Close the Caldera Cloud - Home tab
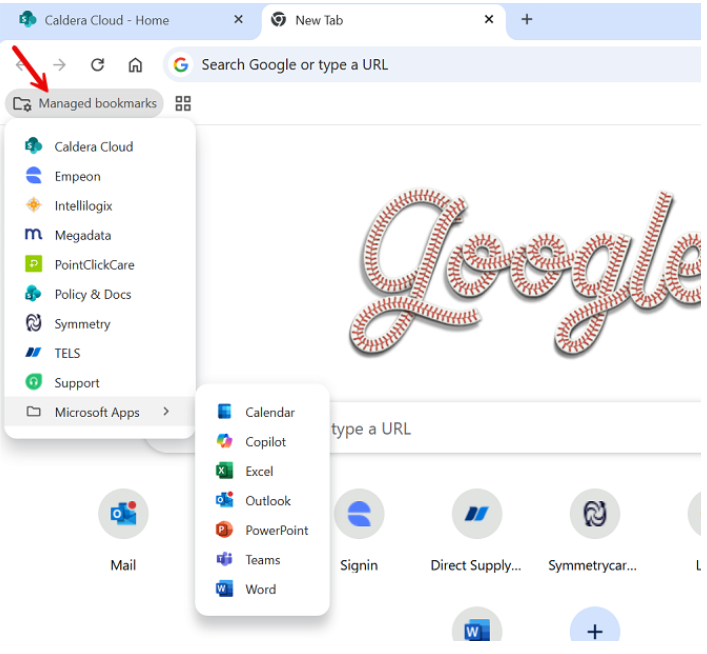Viewport: 707px width, 654px height. coord(239,19)
